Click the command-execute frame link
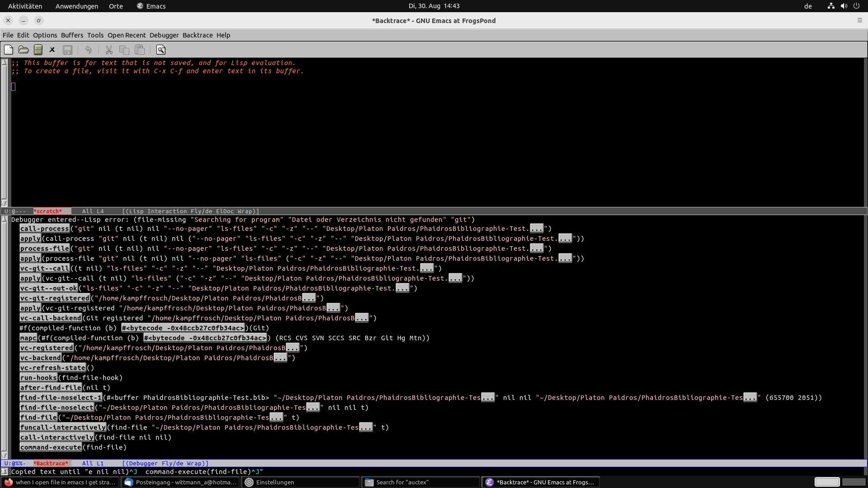This screenshot has height=488, width=868. [51, 447]
